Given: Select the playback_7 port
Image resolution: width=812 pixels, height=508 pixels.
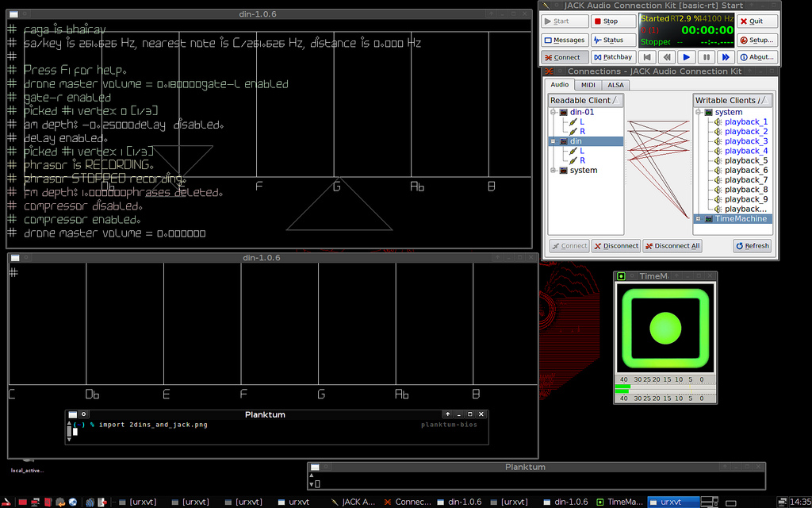Looking at the screenshot, I should tap(746, 180).
